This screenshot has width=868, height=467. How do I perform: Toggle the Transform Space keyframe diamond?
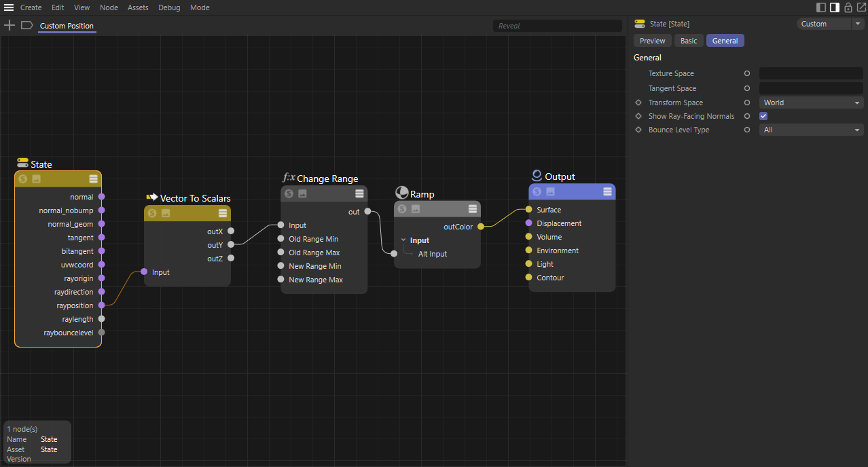[x=638, y=102]
